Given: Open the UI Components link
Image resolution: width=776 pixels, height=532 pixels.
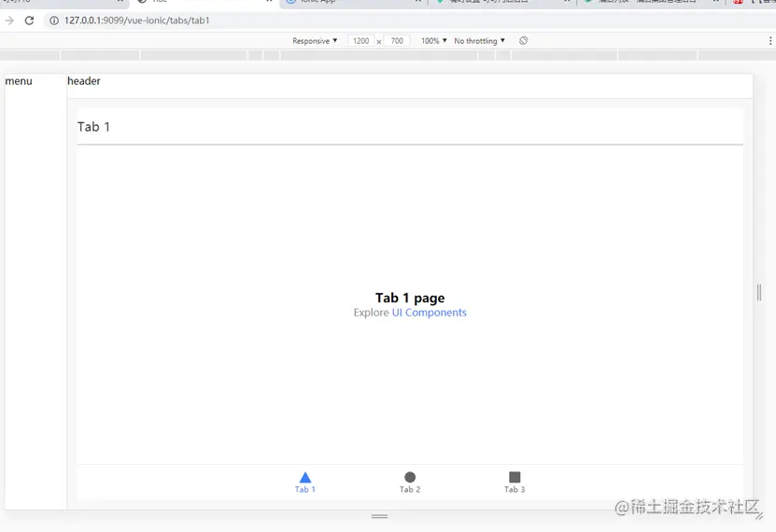Looking at the screenshot, I should [429, 313].
